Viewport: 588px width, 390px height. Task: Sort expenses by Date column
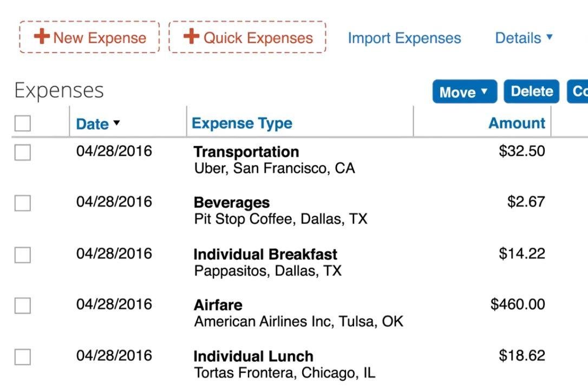pos(93,124)
